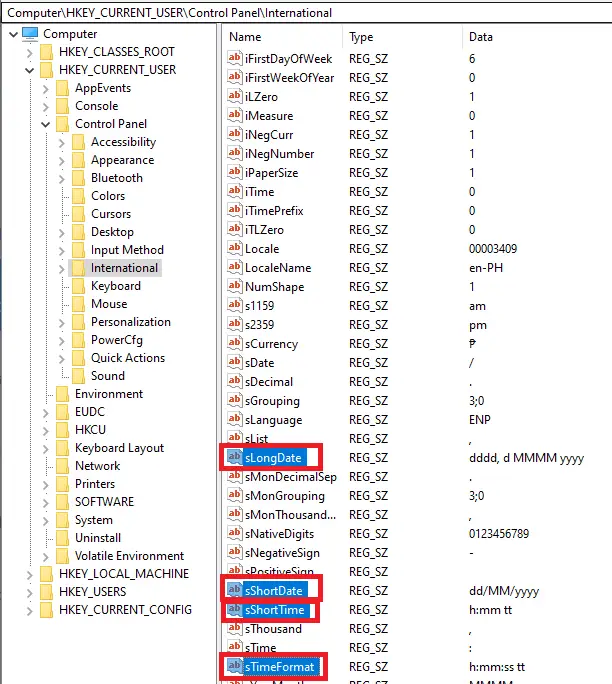Image resolution: width=612 pixels, height=684 pixels.
Task: Click the sDecimal string value icon
Action: 234,381
